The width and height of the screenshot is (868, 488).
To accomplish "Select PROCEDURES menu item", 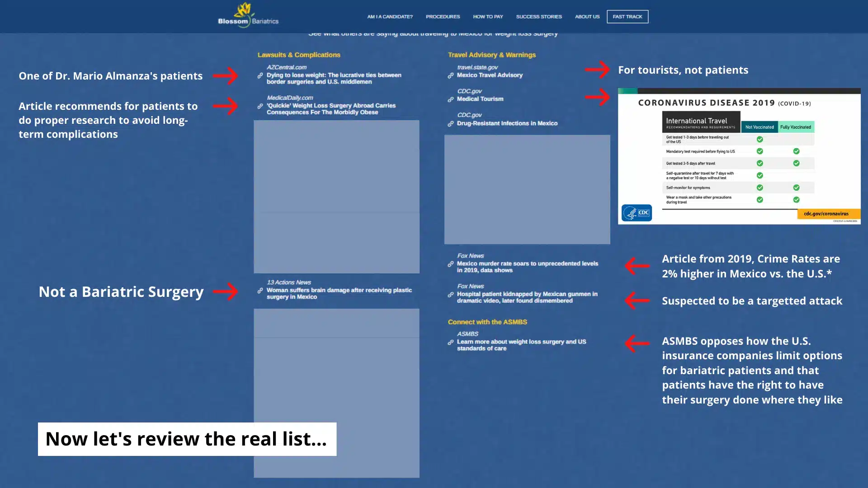I will 442,16.
